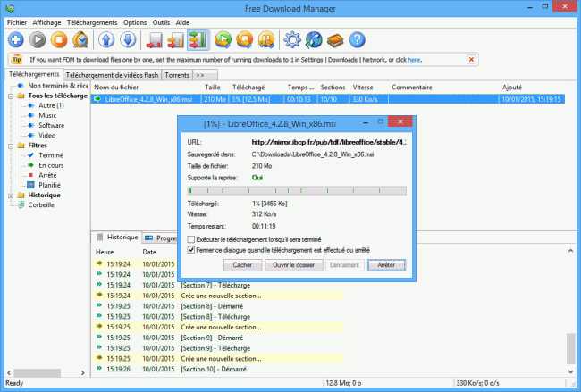Show more tabs with >> button
581x392 pixels.
coord(205,75)
